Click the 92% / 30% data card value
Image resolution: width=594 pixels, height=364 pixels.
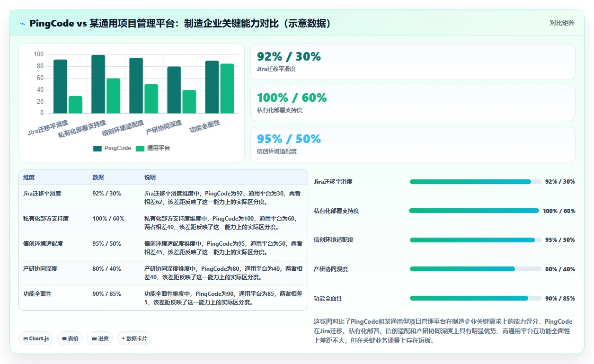point(289,57)
